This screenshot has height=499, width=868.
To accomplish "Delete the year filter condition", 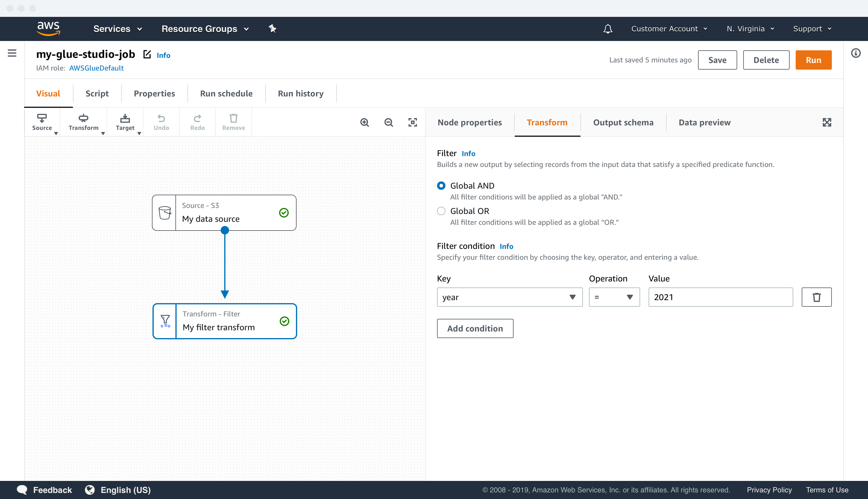I will pyautogui.click(x=816, y=297).
